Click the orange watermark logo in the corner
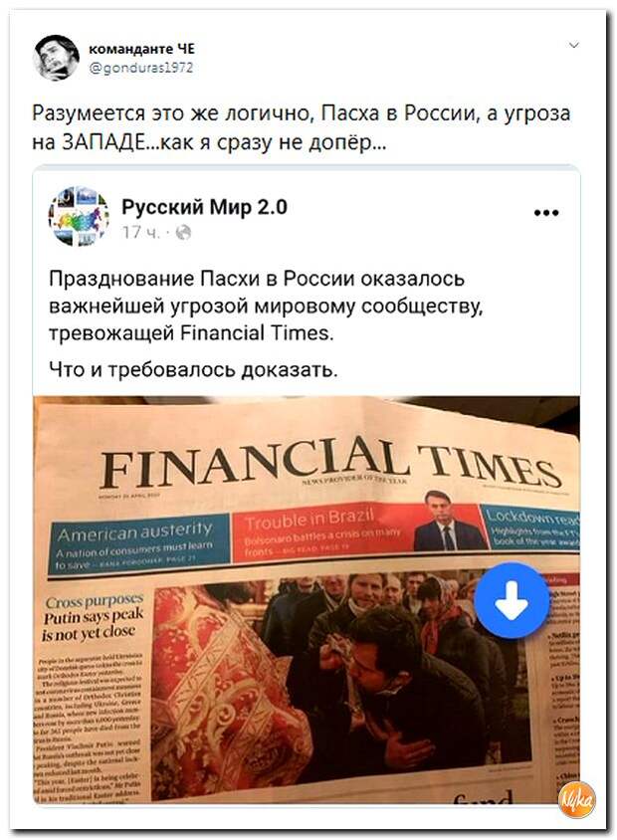617x840 pixels. [x=577, y=799]
